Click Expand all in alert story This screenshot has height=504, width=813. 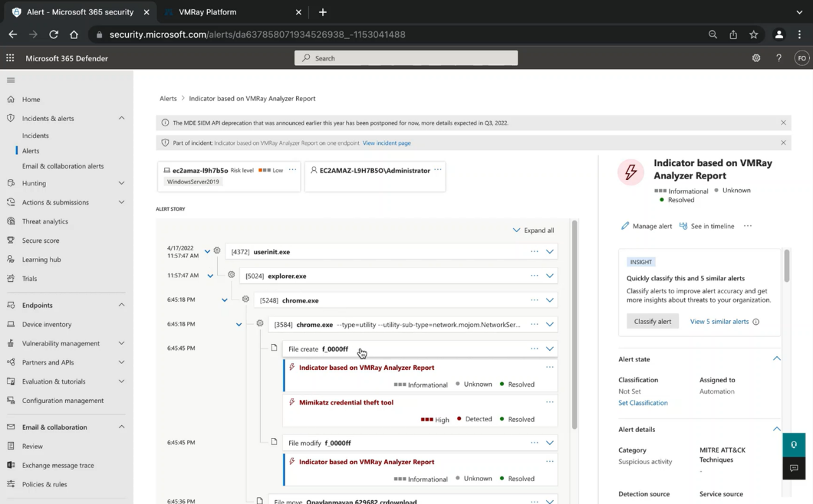point(533,230)
